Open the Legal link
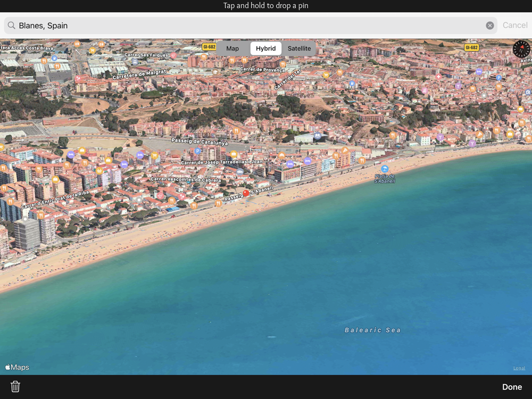Viewport: 532px width, 399px height. [x=519, y=368]
